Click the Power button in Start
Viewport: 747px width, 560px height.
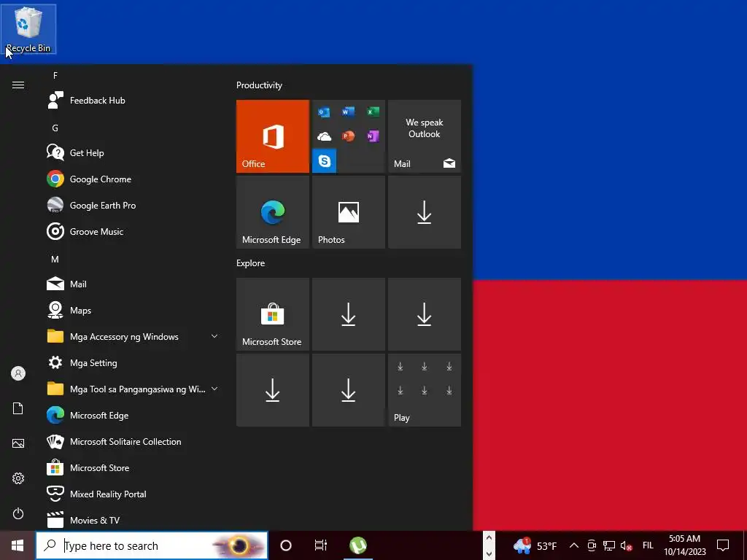tap(18, 513)
